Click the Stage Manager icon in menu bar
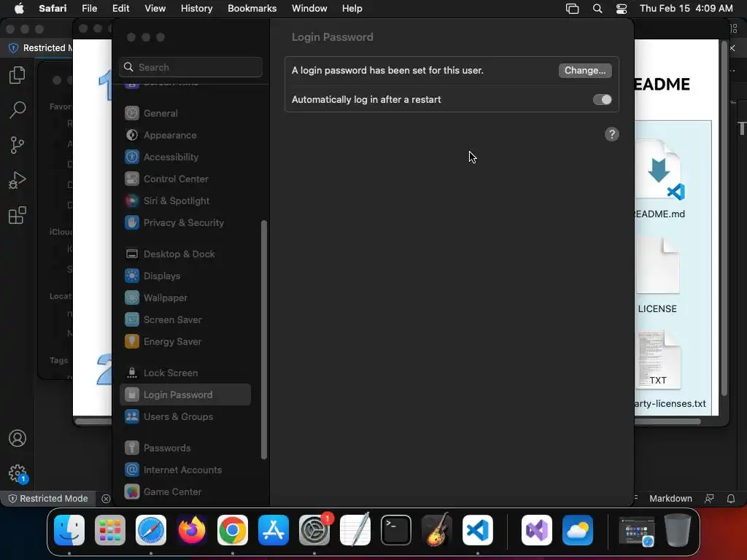747x560 pixels. (x=572, y=9)
